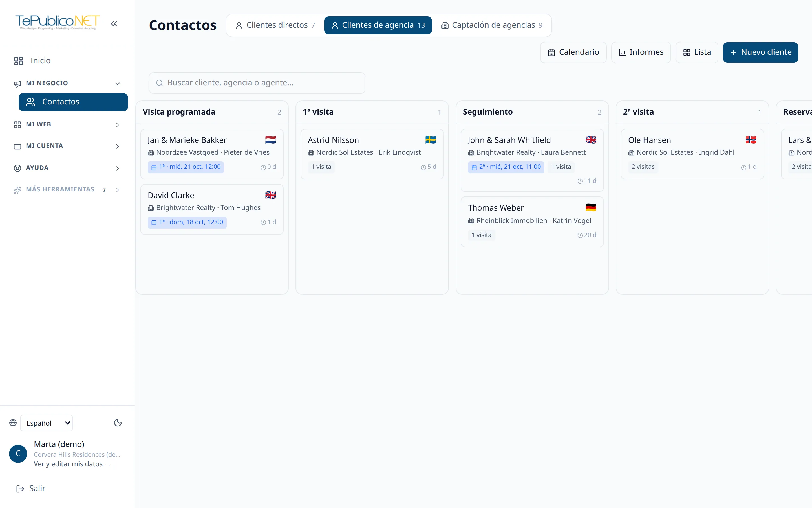
Task: Open the Jan & Marieke Bakker card
Action: click(212, 154)
